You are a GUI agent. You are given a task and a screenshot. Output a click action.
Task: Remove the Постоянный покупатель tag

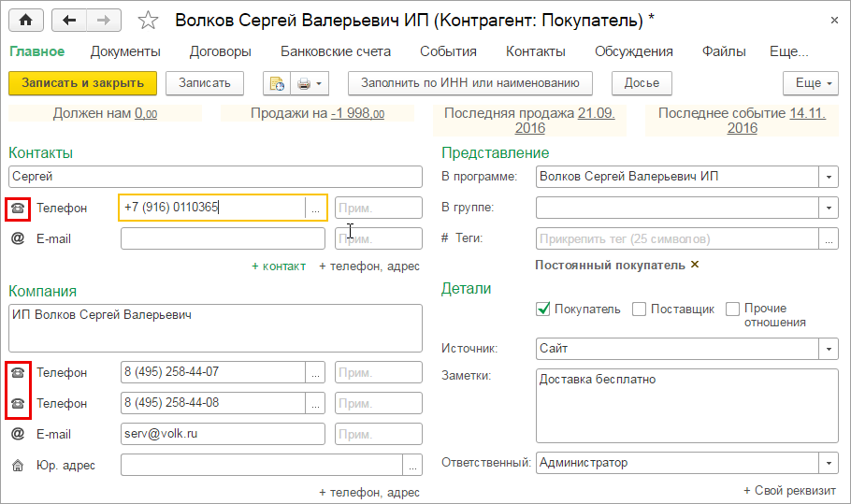click(695, 266)
